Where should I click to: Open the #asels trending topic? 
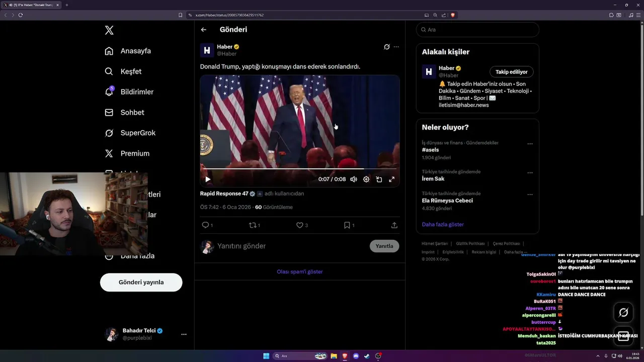(x=431, y=150)
